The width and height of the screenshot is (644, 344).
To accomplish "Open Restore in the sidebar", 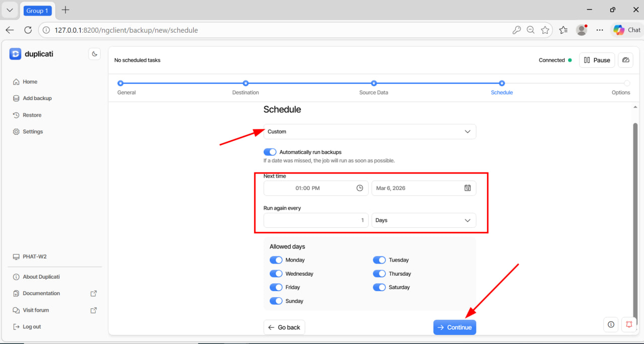I will click(32, 115).
